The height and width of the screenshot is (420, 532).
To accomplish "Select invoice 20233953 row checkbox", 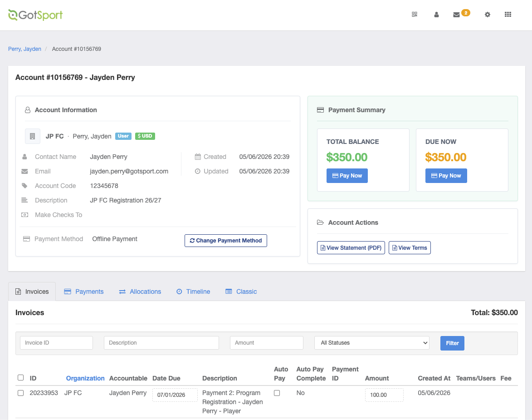I will tap(21, 393).
